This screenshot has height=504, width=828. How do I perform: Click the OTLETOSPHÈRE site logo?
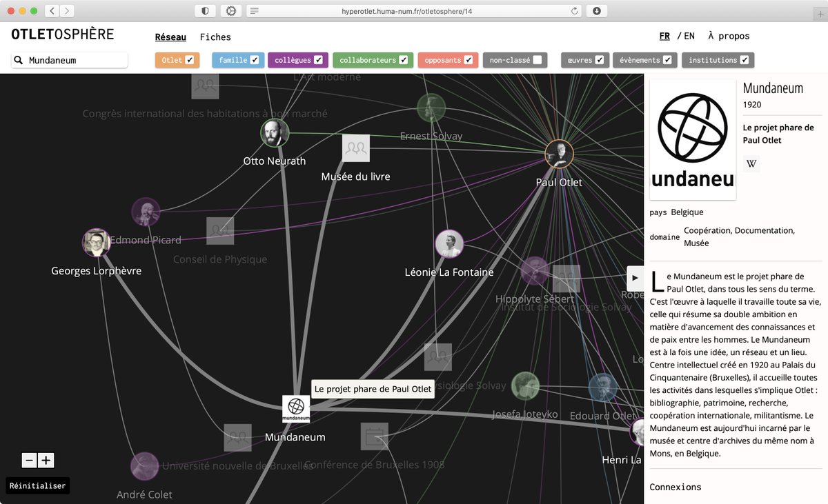(x=63, y=34)
